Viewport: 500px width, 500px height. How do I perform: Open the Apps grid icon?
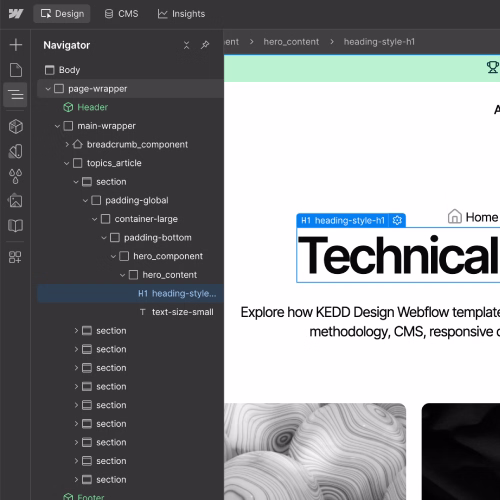(15, 257)
